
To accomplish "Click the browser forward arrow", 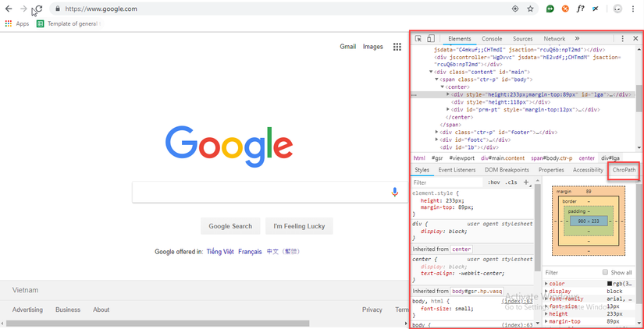I will (23, 9).
